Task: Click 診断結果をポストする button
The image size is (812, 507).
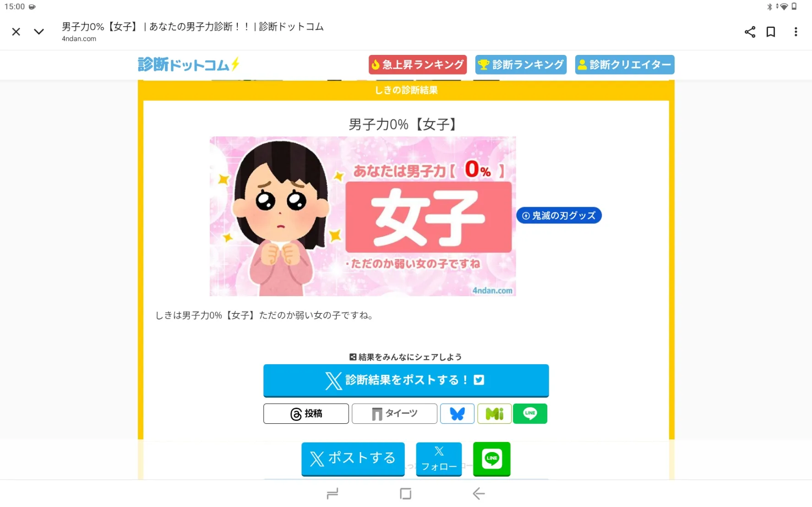Action: [x=406, y=380]
